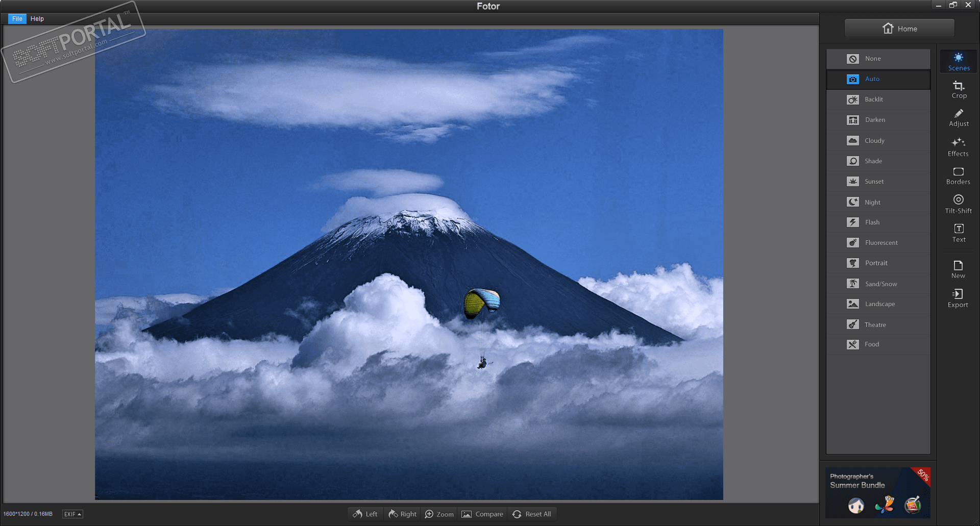Viewport: 980px width, 526px height.
Task: Rotate the image Left
Action: [x=365, y=514]
